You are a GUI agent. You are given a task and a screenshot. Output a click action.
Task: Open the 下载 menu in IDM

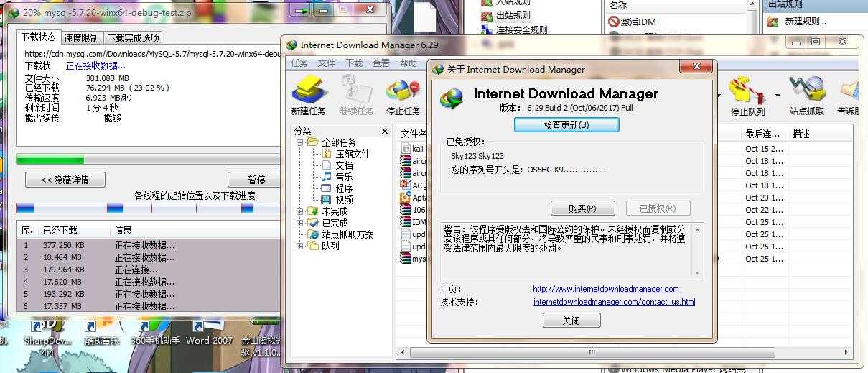coord(354,63)
